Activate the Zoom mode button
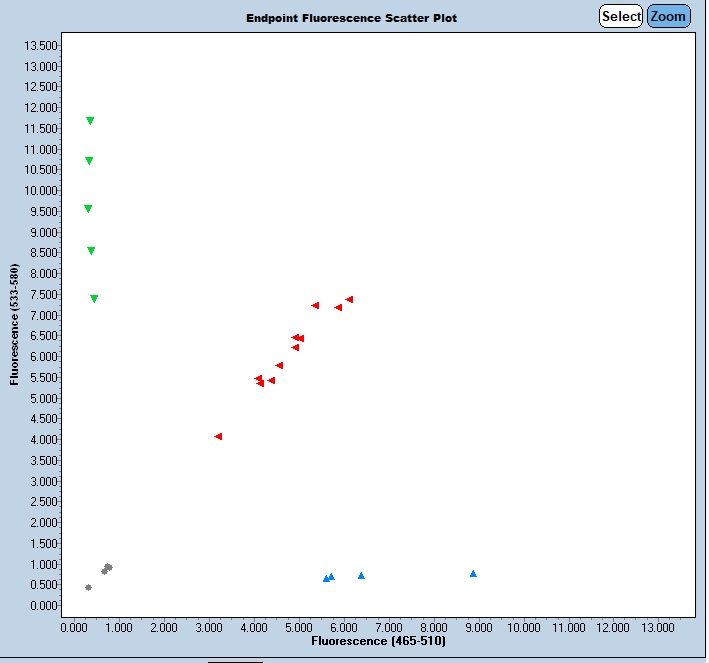The height and width of the screenshot is (663, 709). [668, 16]
